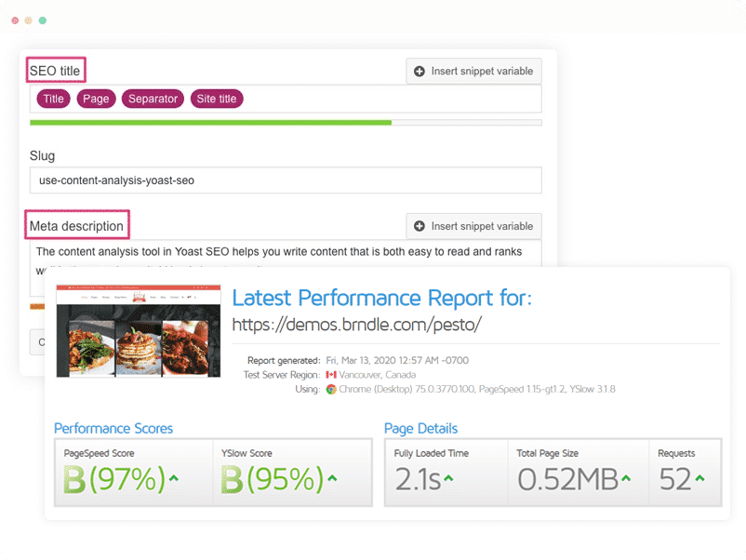This screenshot has width=746, height=560.
Task: Click the up arrow next to Fully Loaded Time
Action: (x=448, y=478)
